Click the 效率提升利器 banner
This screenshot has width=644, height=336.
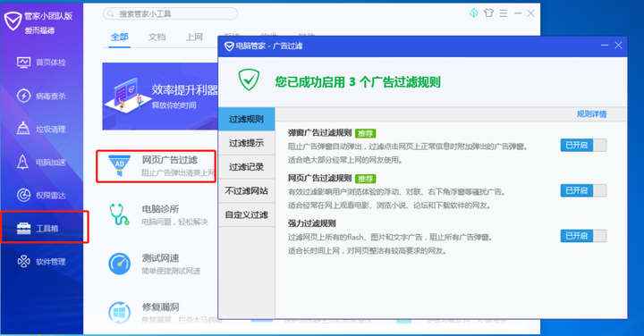pos(160,97)
